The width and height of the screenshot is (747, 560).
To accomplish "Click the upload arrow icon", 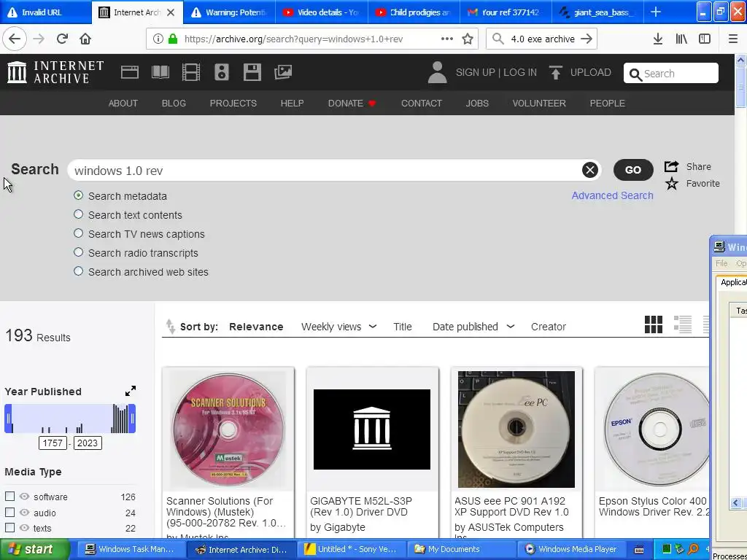I will pyautogui.click(x=555, y=72).
